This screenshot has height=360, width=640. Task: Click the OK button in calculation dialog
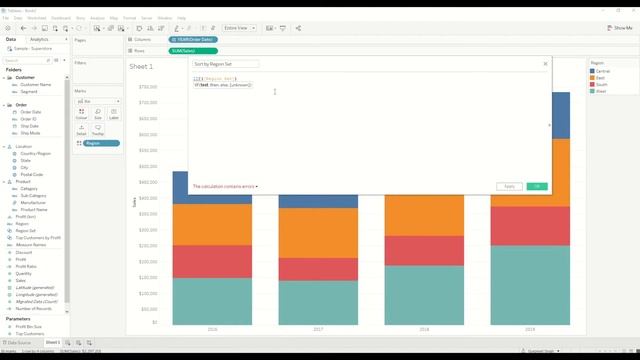537,187
